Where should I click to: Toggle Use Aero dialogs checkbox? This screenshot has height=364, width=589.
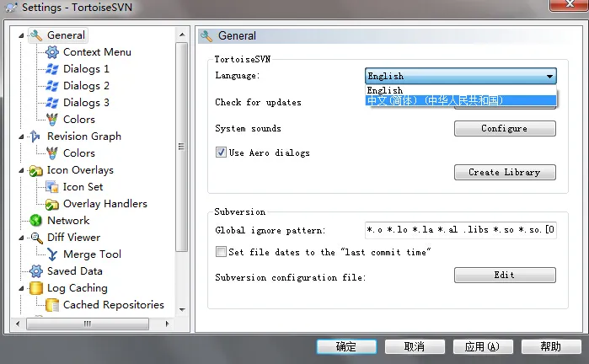(x=221, y=153)
